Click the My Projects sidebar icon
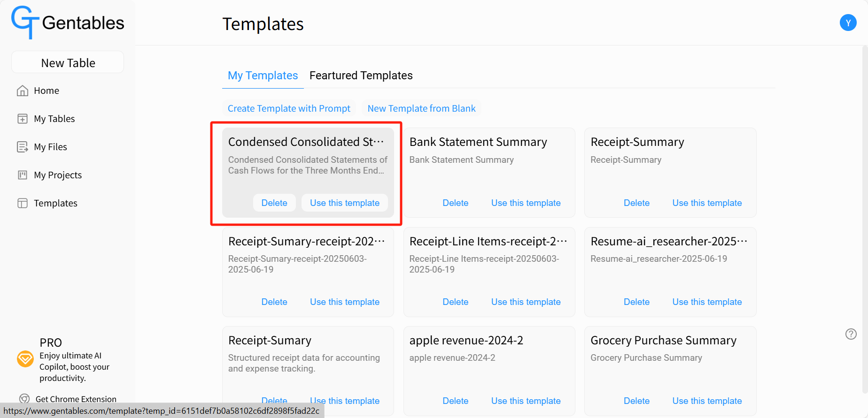The width and height of the screenshot is (868, 418). click(23, 175)
